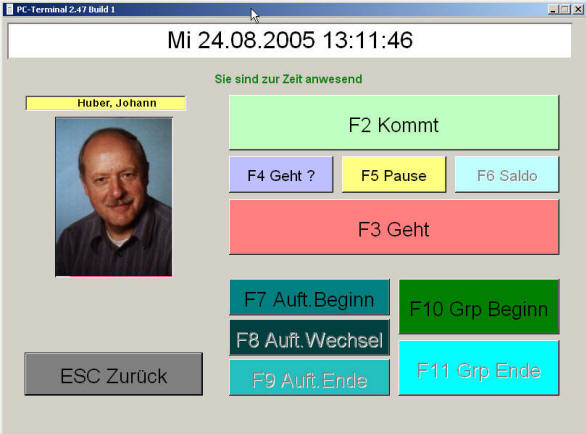Screen dimensions: 586x434
Task: Click the F2 Kommt button
Action: [394, 123]
